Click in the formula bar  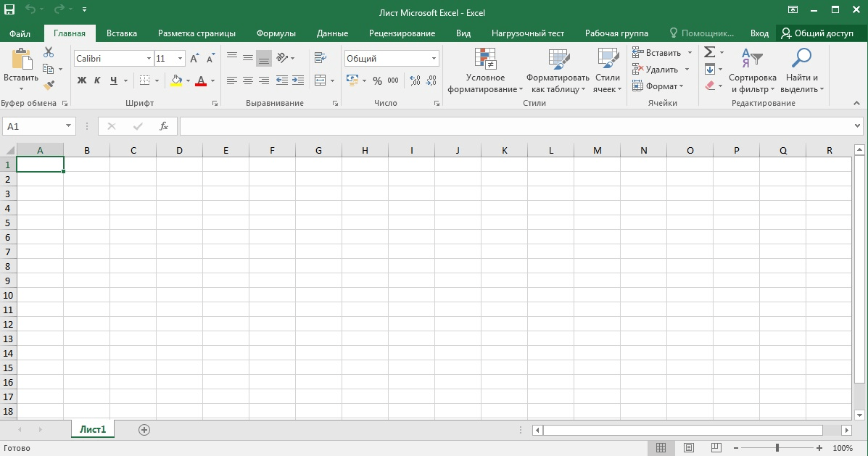(x=517, y=126)
